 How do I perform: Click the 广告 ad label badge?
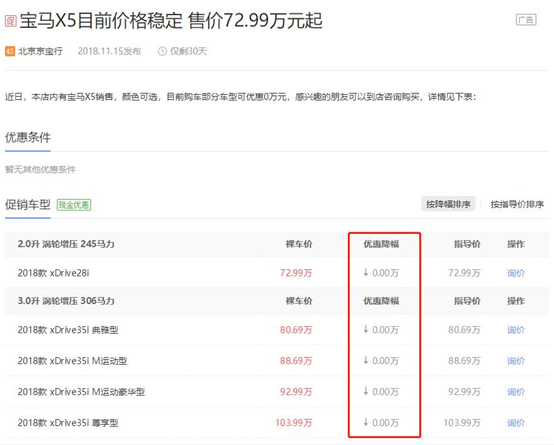[526, 20]
